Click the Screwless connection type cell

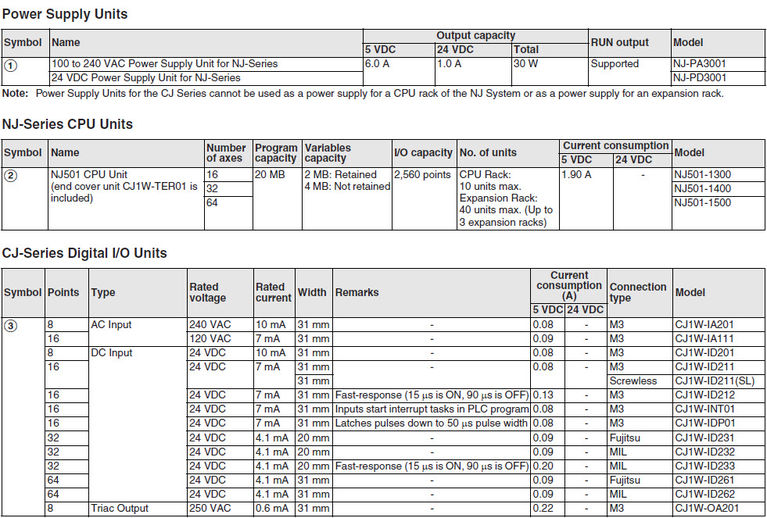pyautogui.click(x=633, y=381)
